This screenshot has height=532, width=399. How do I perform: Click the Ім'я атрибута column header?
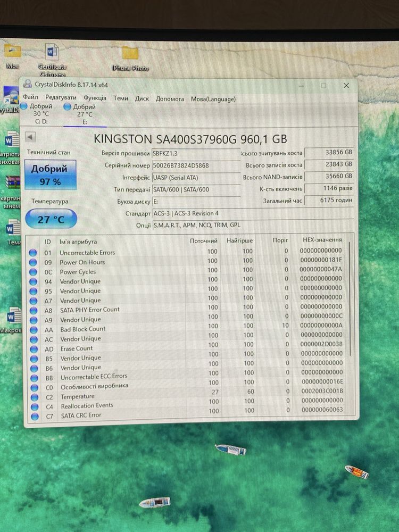point(78,242)
